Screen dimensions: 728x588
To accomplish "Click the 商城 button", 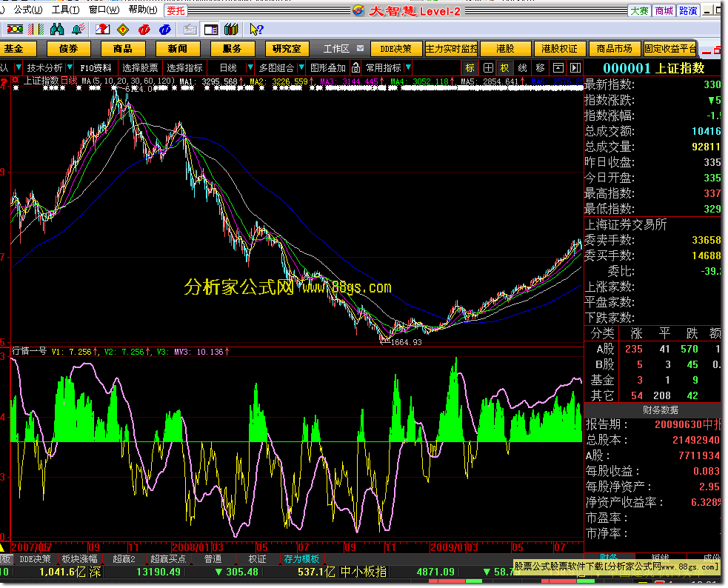I will (664, 10).
